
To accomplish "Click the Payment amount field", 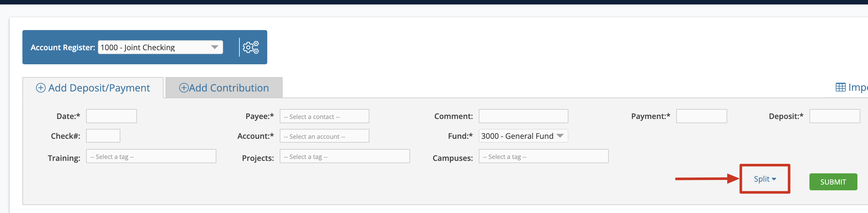I will (702, 116).
